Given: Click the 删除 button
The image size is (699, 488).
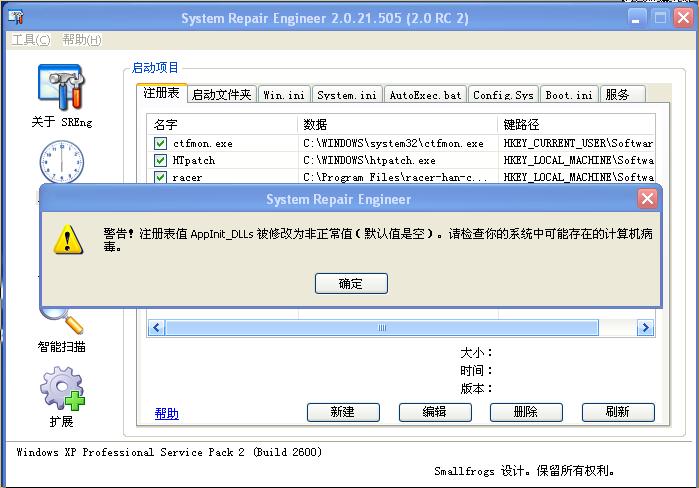Looking at the screenshot, I should click(526, 412).
